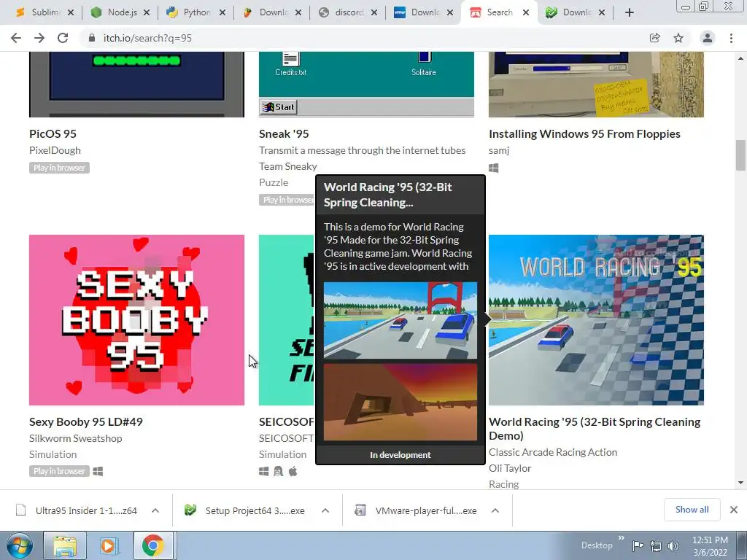Click Play in browser badge under Sexy Booby
747x560 pixels.
(x=59, y=471)
